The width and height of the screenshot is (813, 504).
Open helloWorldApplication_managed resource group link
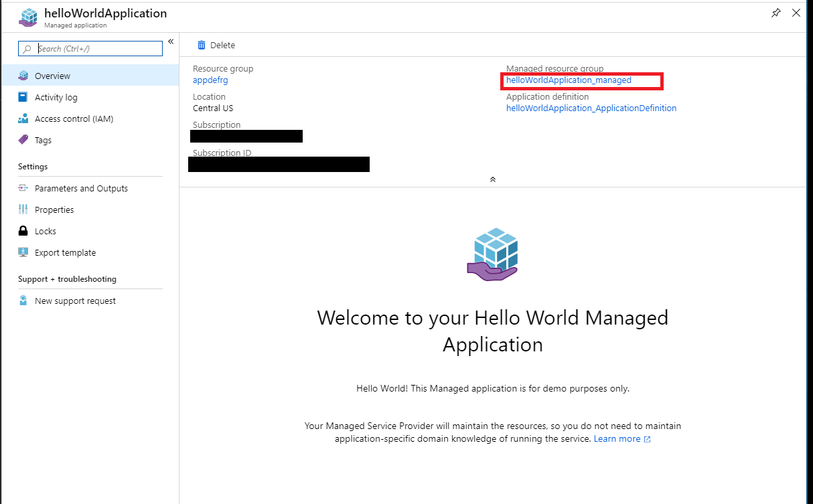(x=569, y=80)
